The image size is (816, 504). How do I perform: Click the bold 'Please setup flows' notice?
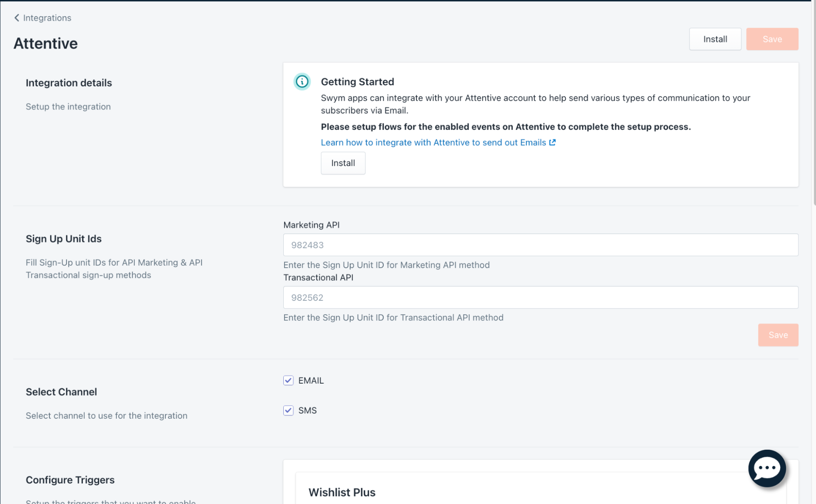click(506, 127)
